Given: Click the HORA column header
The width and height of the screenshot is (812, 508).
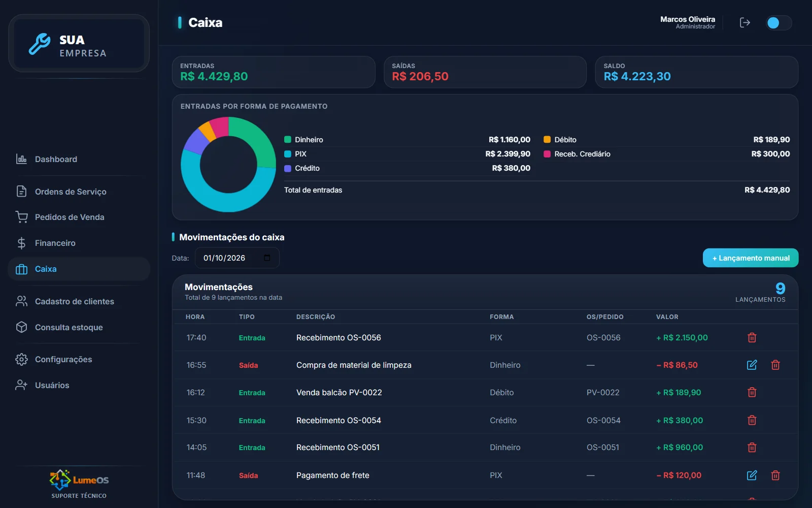Looking at the screenshot, I should (195, 316).
